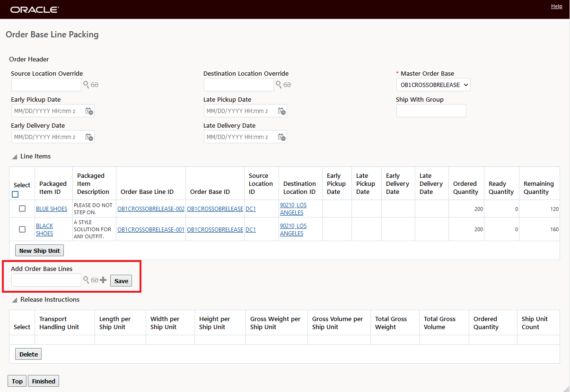Toggle the select-all checkbox in the Line Items header
The width and height of the screenshot is (570, 392).
point(15,194)
